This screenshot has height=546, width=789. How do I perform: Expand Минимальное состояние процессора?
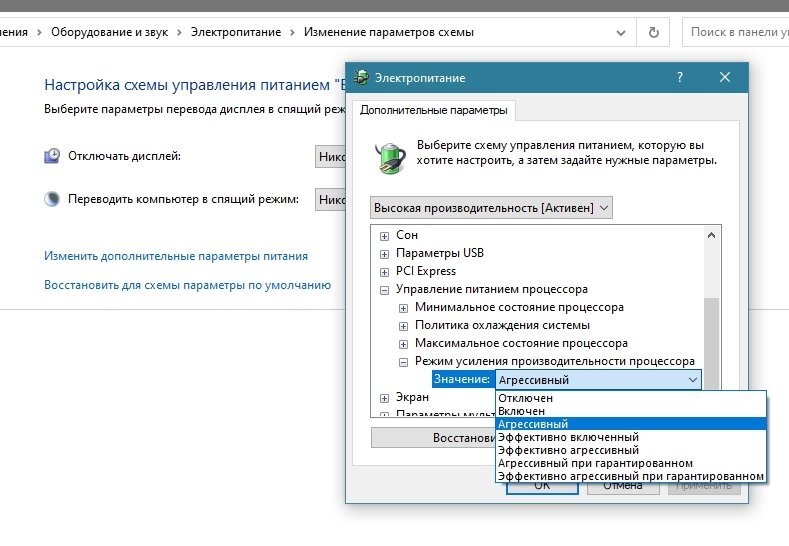403,307
